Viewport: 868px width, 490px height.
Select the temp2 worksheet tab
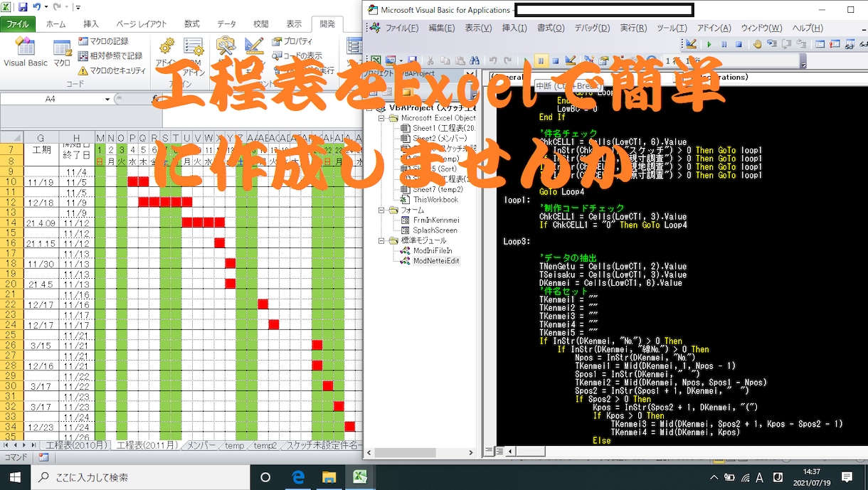[x=265, y=446]
